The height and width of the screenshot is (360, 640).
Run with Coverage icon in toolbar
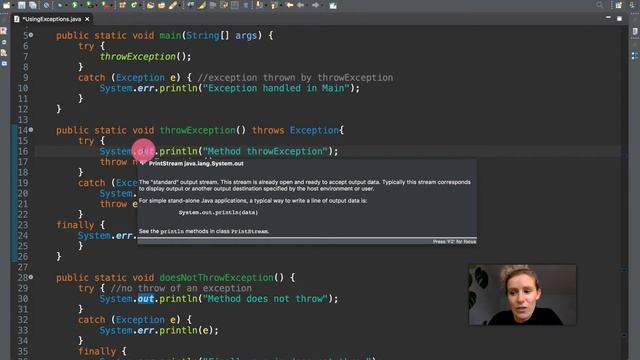coord(89,5)
